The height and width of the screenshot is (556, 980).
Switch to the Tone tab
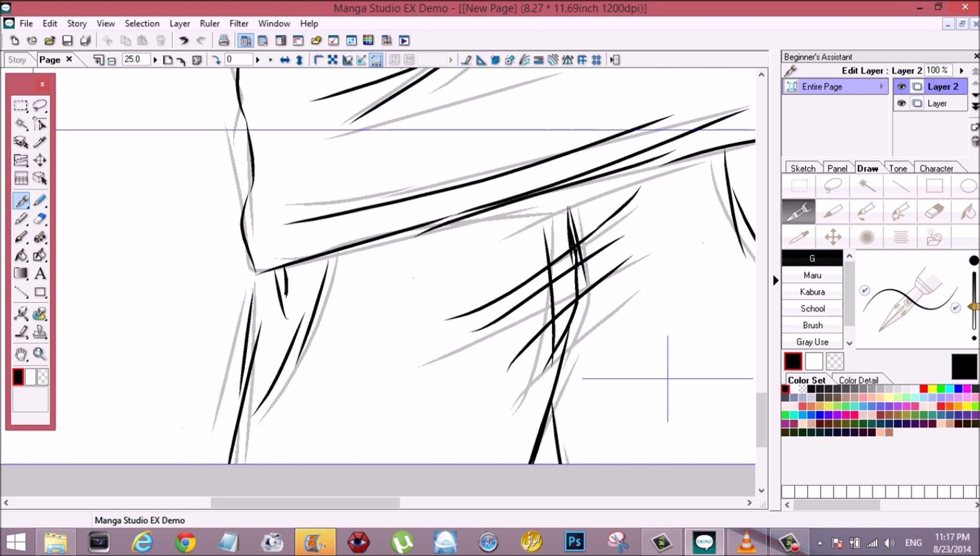tap(898, 168)
